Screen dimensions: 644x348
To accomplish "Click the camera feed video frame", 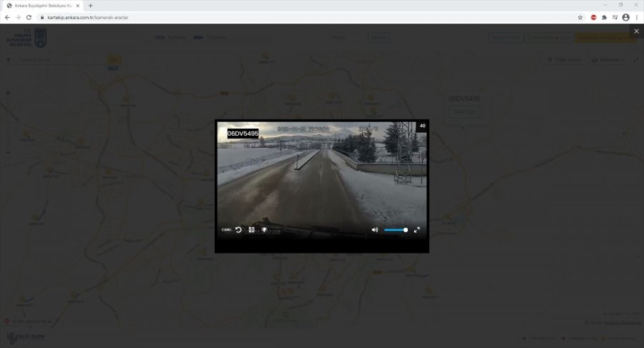I will click(322, 179).
